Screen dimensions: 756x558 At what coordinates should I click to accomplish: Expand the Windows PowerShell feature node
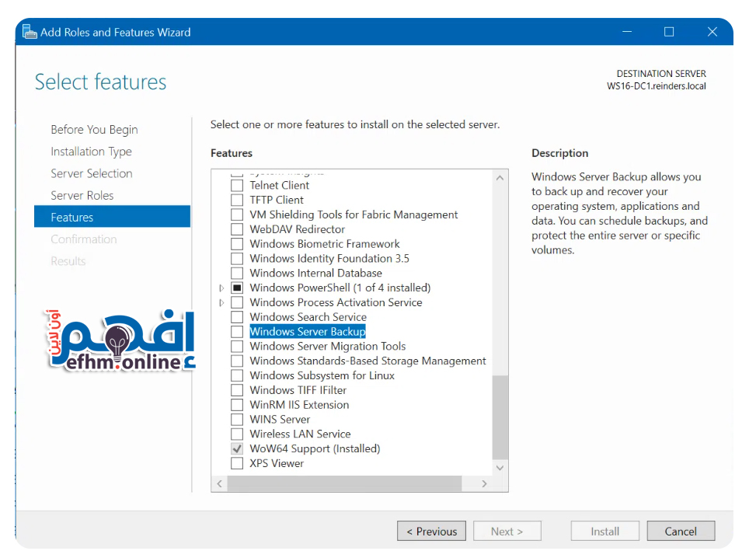pos(222,288)
